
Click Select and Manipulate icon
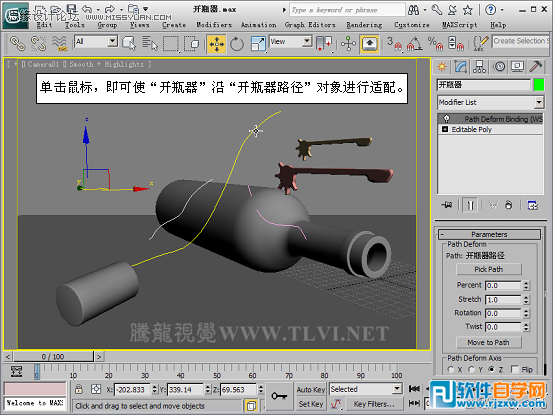pyautogui.click(x=348, y=44)
